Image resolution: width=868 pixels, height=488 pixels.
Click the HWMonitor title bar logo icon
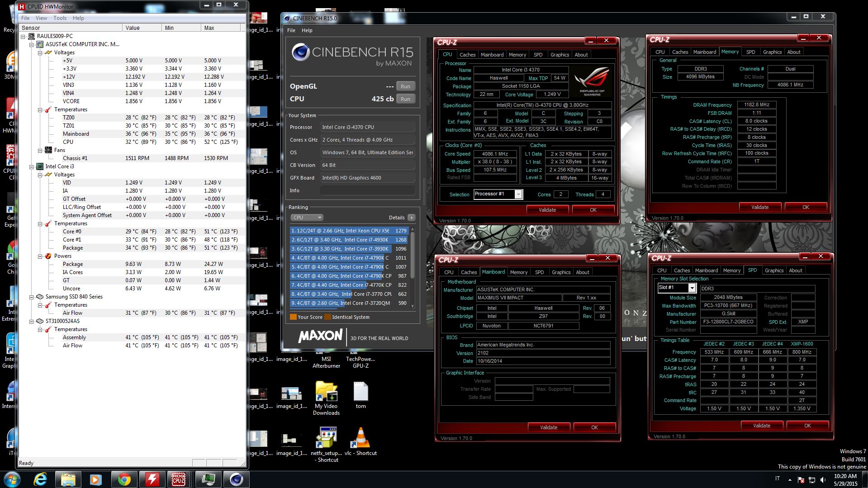click(x=21, y=6)
